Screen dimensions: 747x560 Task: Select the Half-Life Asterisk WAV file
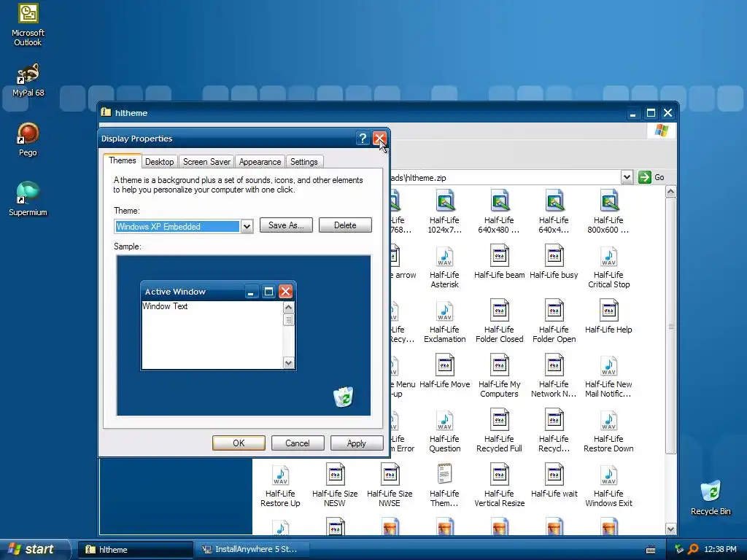444,267
